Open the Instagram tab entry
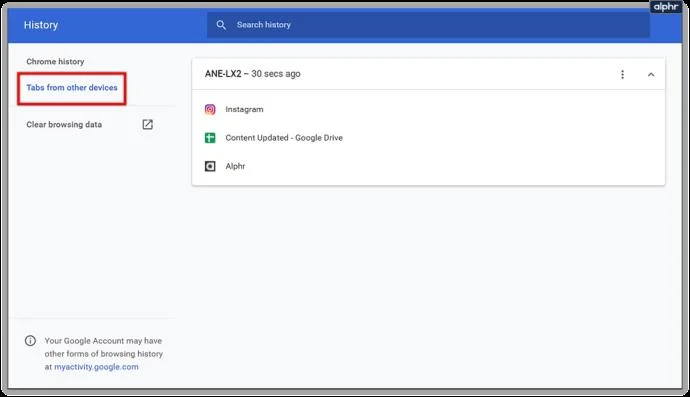 (244, 109)
